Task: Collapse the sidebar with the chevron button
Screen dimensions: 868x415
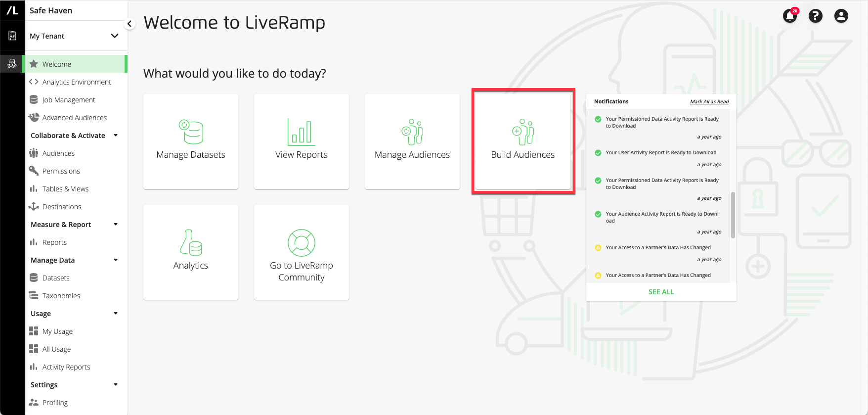Action: pos(130,24)
